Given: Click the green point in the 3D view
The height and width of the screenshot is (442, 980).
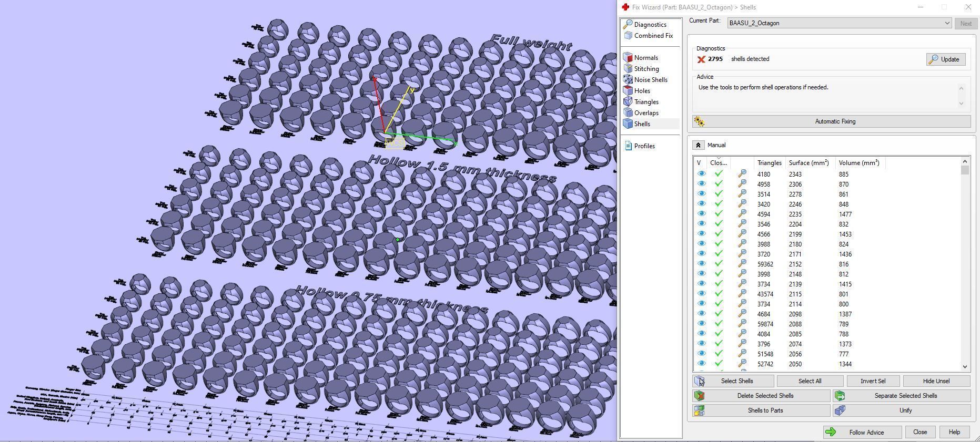Looking at the screenshot, I should click(398, 240).
